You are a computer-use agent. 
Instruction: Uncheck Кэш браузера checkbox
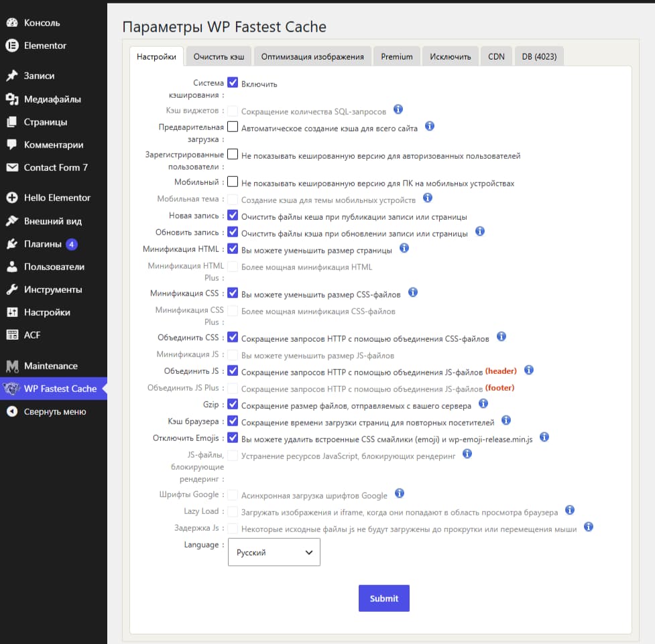point(233,421)
